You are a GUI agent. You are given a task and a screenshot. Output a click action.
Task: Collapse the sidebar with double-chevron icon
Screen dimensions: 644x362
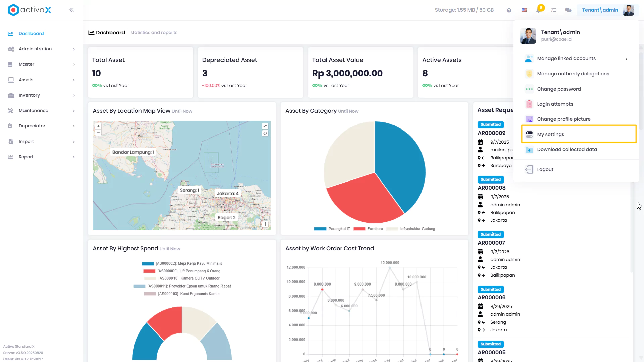[71, 10]
